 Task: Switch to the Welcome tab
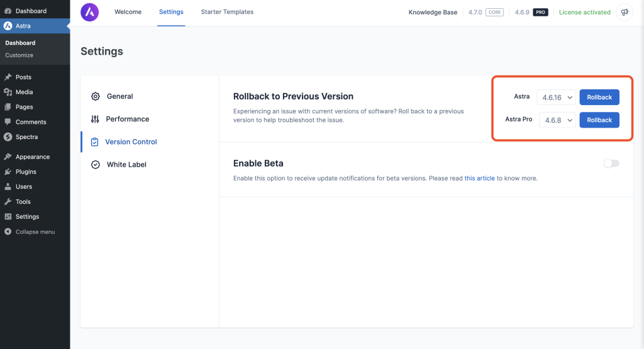pos(128,12)
